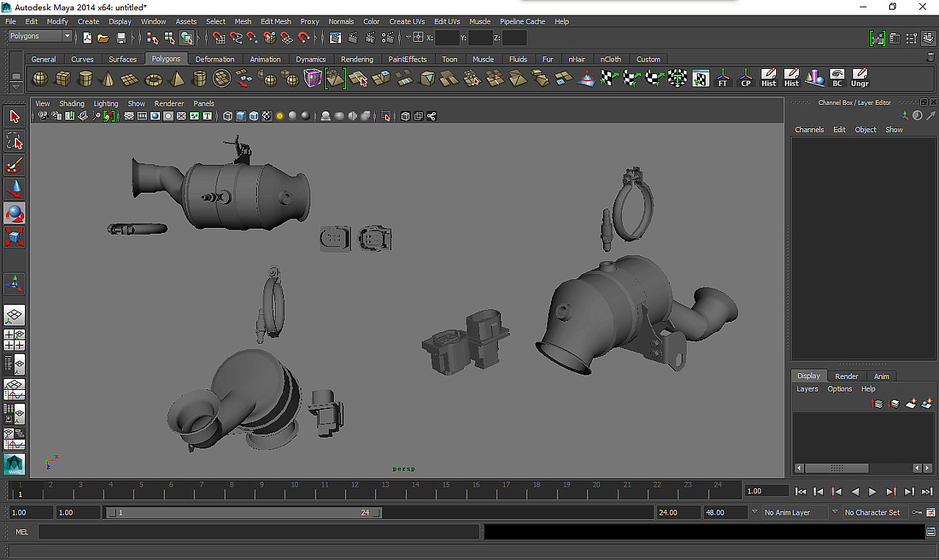This screenshot has width=939, height=560.
Task: Click the time range slider bar
Action: (x=242, y=513)
